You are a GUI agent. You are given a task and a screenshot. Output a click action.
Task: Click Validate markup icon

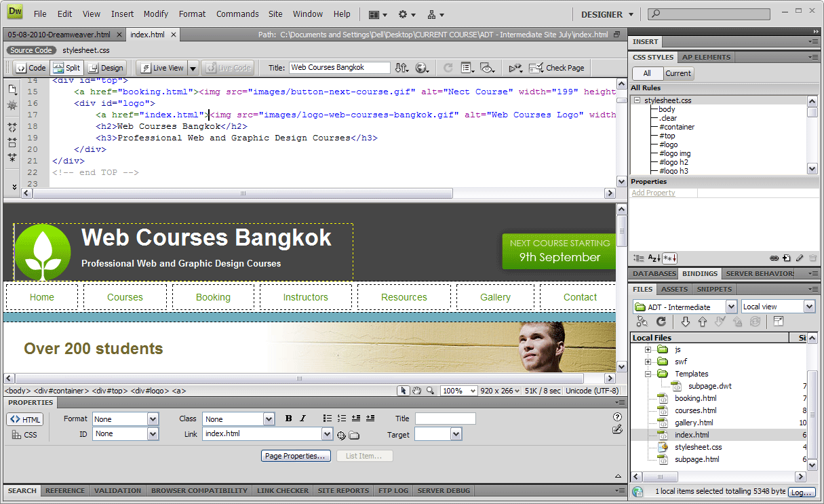coord(515,68)
